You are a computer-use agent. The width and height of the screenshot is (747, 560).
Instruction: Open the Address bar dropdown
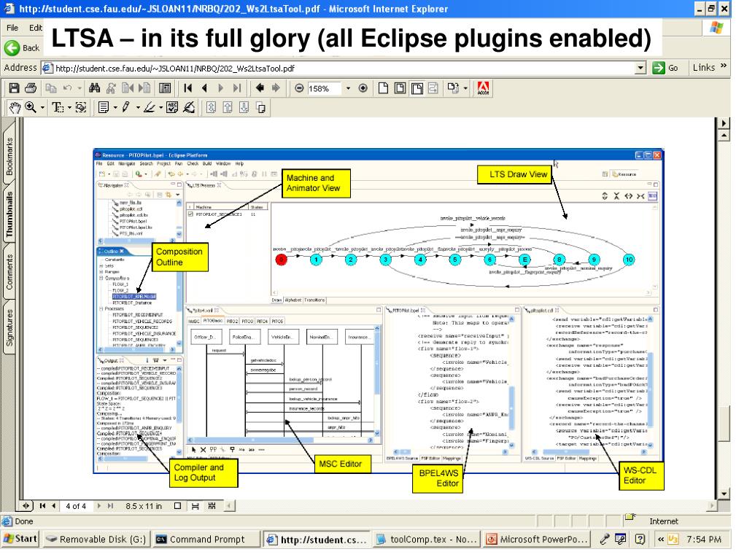click(x=640, y=68)
